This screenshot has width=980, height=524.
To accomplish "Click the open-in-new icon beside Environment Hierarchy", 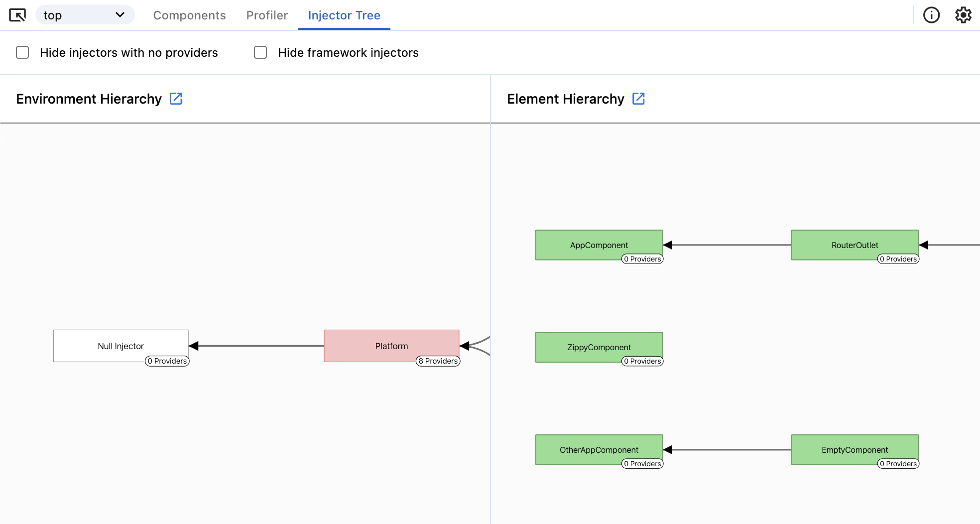I will coord(176,99).
